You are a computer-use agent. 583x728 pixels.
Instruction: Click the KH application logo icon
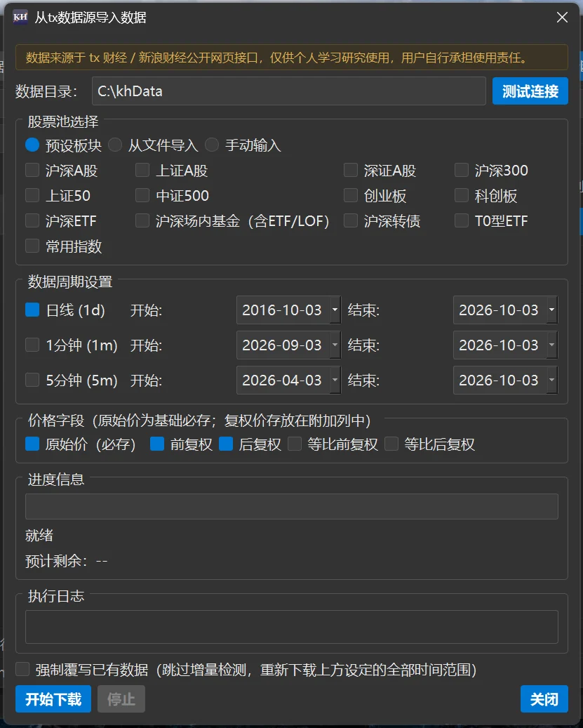coord(20,18)
